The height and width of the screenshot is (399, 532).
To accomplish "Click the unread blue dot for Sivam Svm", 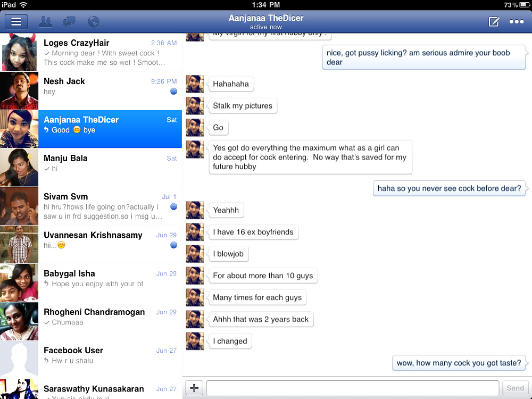I will (x=173, y=206).
